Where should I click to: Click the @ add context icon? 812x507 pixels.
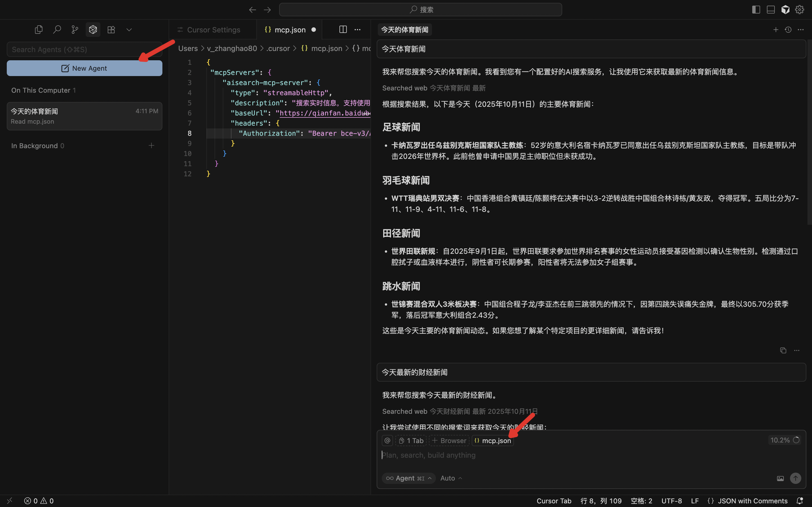(387, 440)
